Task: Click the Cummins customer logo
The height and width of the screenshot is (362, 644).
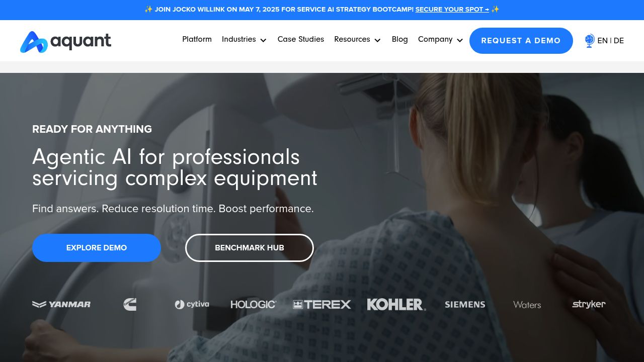Action: click(130, 304)
